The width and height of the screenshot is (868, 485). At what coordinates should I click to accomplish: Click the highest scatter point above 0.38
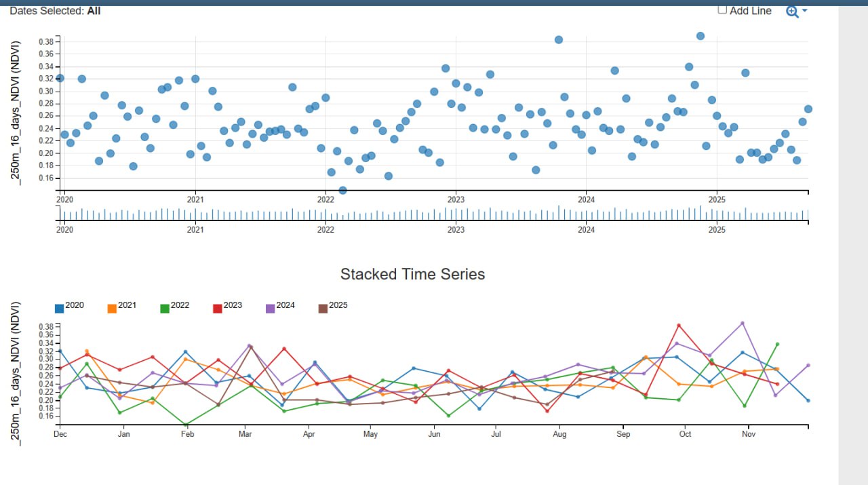click(701, 36)
